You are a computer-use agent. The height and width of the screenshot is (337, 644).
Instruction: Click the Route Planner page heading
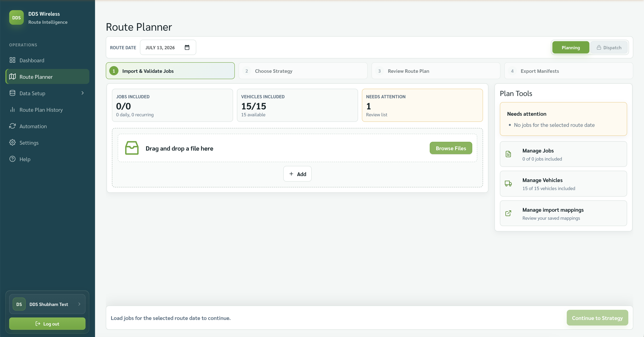139,27
